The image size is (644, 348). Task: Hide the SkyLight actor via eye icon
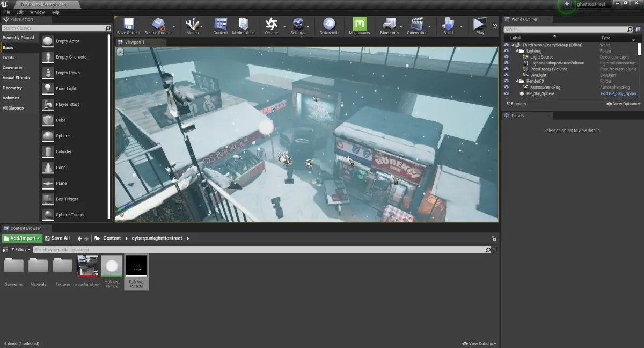(506, 75)
